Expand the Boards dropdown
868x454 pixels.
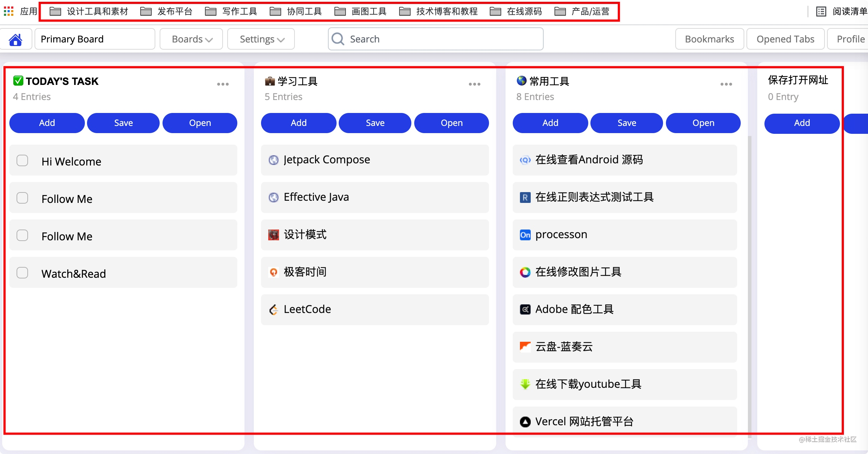[x=192, y=39]
